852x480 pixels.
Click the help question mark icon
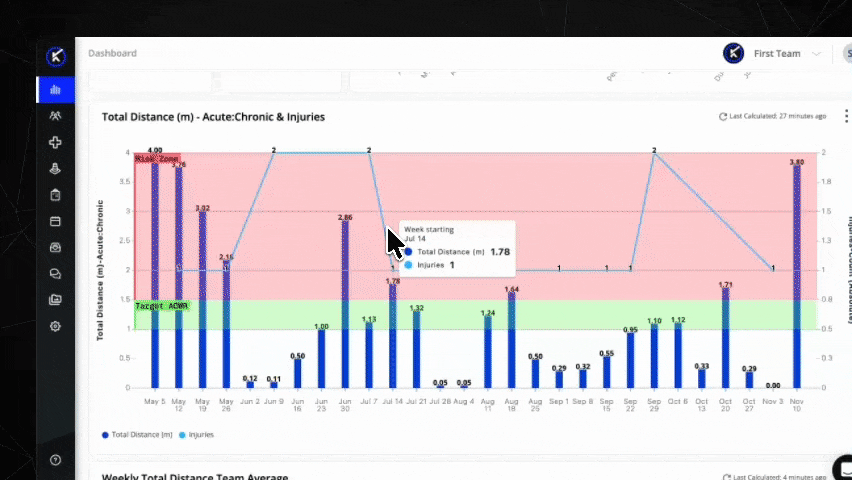pyautogui.click(x=55, y=460)
